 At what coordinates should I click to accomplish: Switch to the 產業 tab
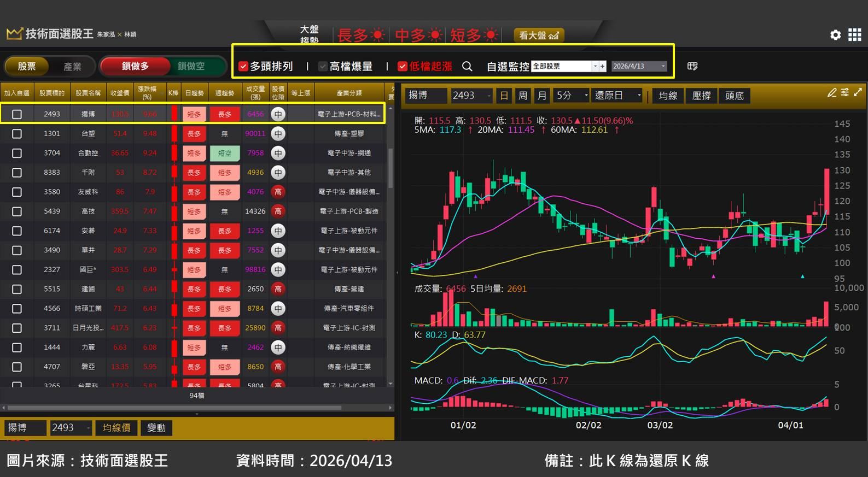pos(72,66)
